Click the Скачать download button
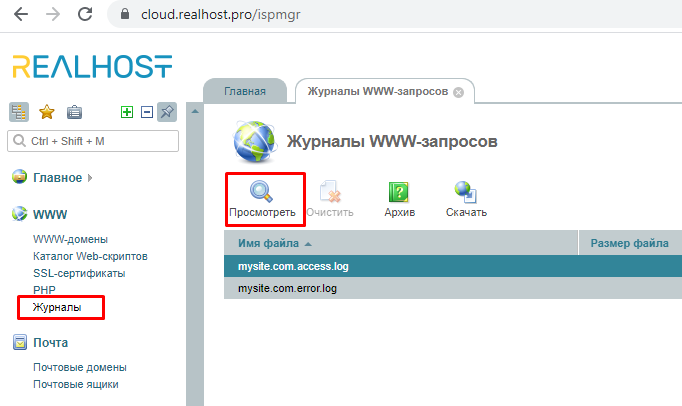This screenshot has height=406, width=682. pyautogui.click(x=466, y=199)
